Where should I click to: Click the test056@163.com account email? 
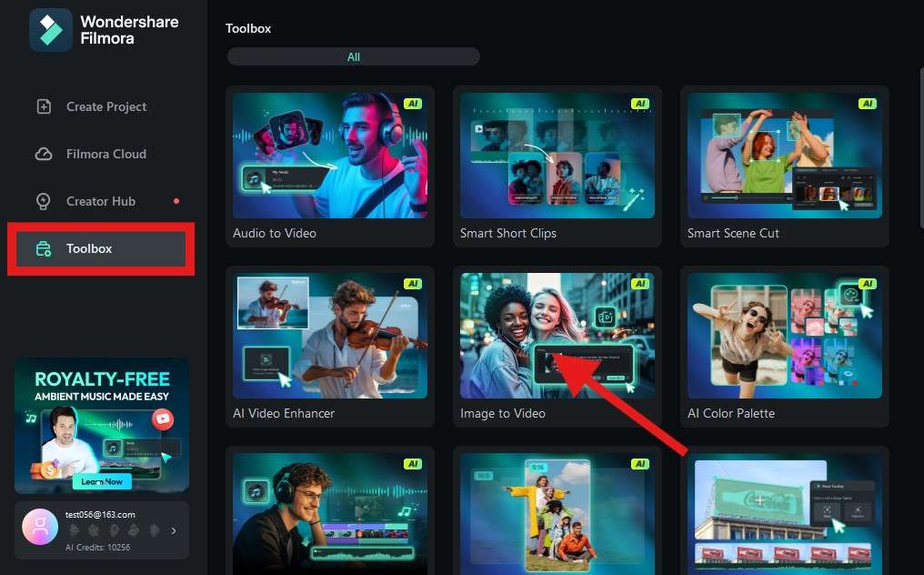coord(100,515)
